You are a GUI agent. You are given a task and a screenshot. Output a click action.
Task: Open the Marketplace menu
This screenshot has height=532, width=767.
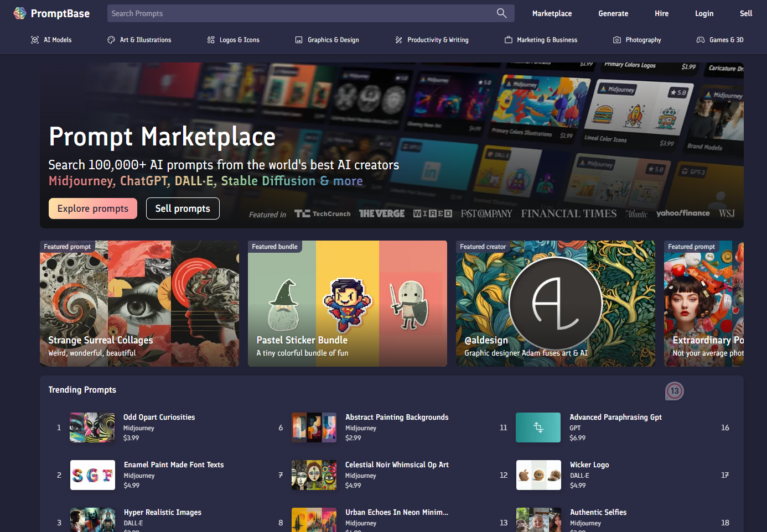[x=552, y=13]
